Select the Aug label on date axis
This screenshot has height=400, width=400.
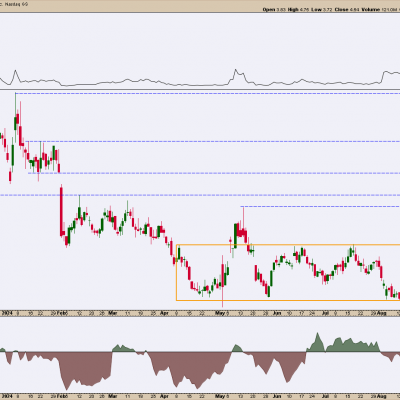(x=383, y=313)
